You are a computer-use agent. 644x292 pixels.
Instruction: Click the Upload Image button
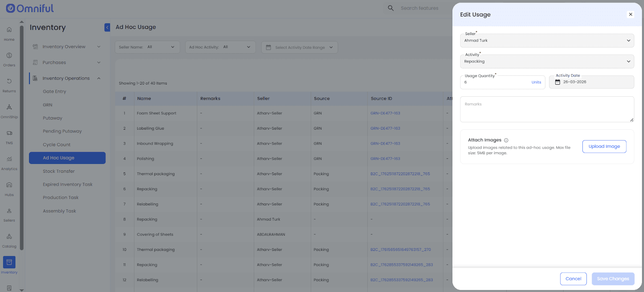[x=604, y=147]
